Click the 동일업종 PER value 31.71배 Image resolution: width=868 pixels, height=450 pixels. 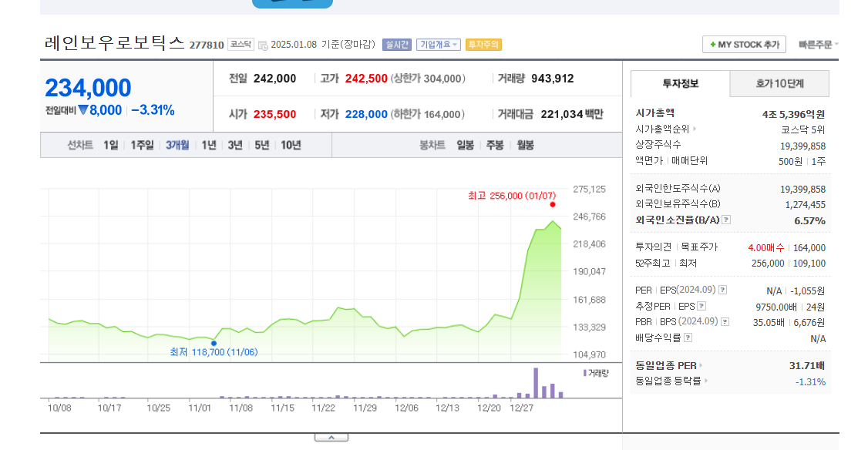pyautogui.click(x=807, y=365)
